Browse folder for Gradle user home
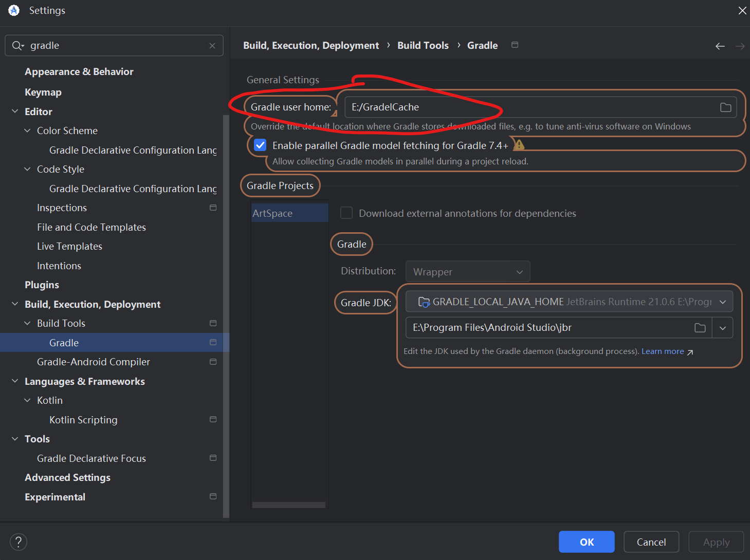The width and height of the screenshot is (750, 560). pyautogui.click(x=725, y=107)
